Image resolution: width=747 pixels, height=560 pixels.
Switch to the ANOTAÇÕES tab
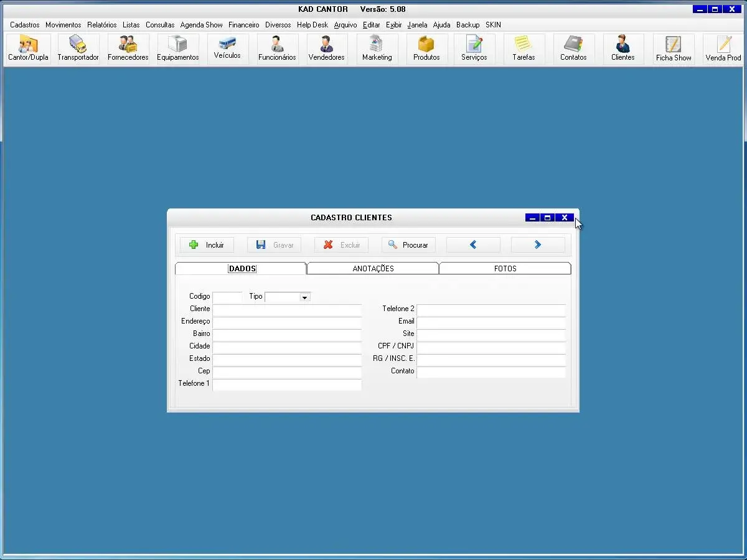(373, 269)
